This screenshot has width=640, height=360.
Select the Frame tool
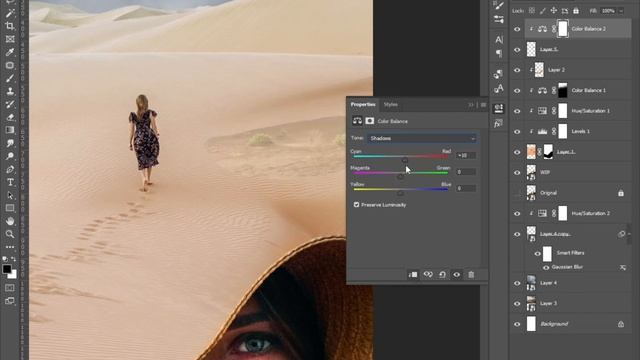pyautogui.click(x=10, y=39)
